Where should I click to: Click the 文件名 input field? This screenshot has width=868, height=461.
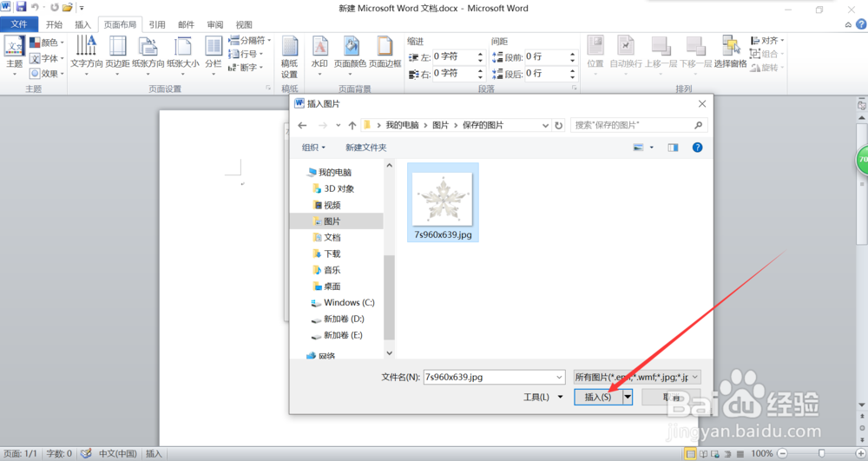point(494,377)
